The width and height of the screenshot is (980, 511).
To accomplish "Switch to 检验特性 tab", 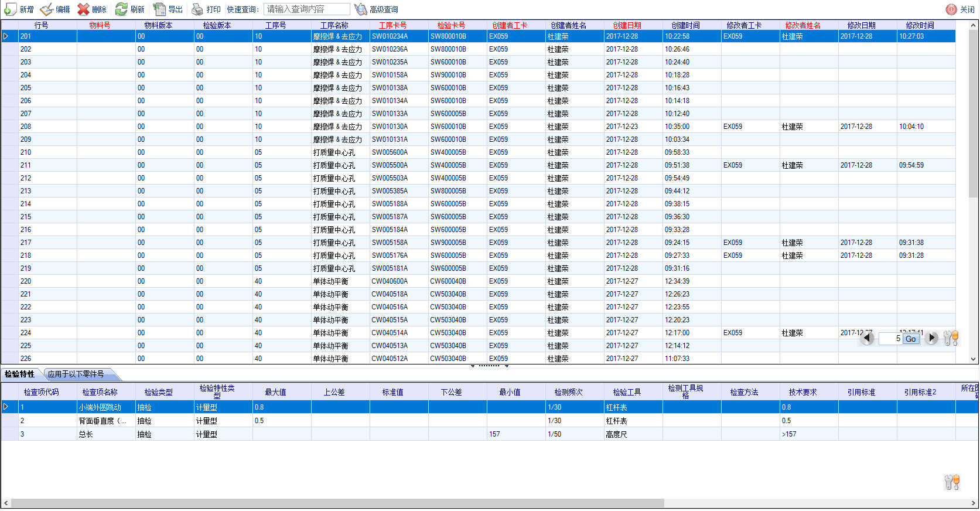I will (20, 374).
